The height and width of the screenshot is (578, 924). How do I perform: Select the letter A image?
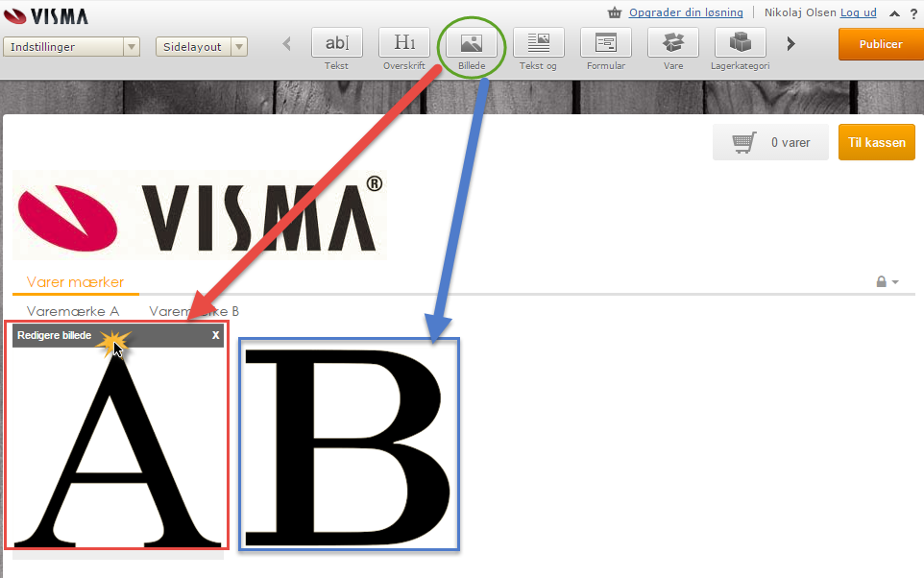117,447
